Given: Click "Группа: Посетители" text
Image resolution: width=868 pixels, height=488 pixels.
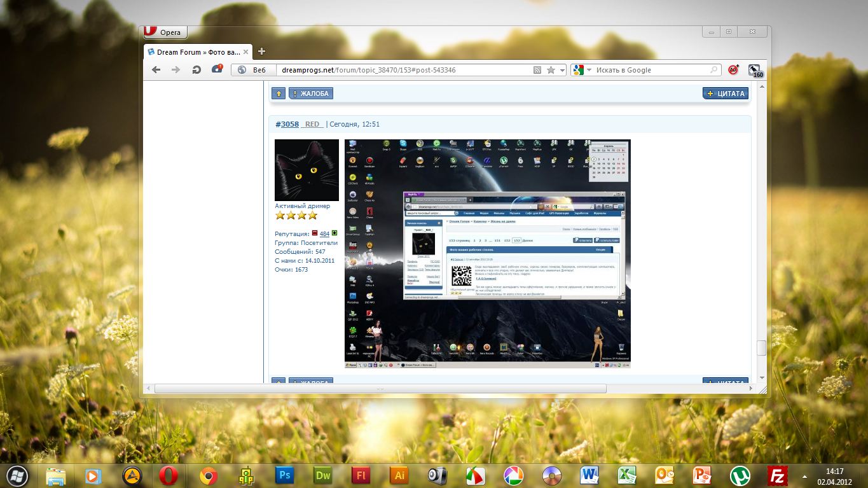Looking at the screenshot, I should pyautogui.click(x=307, y=243).
